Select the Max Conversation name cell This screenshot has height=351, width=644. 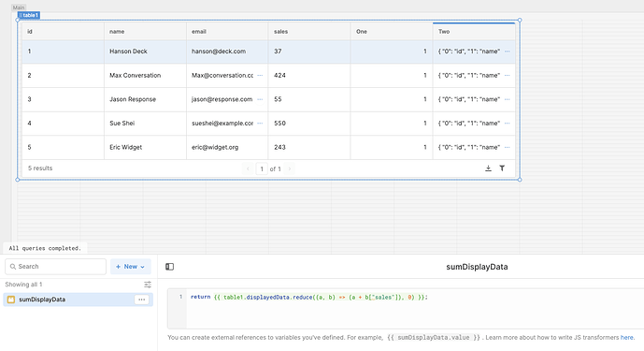145,75
